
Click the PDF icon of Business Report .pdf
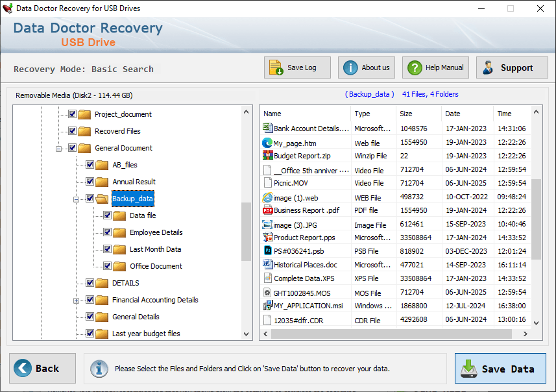point(267,210)
